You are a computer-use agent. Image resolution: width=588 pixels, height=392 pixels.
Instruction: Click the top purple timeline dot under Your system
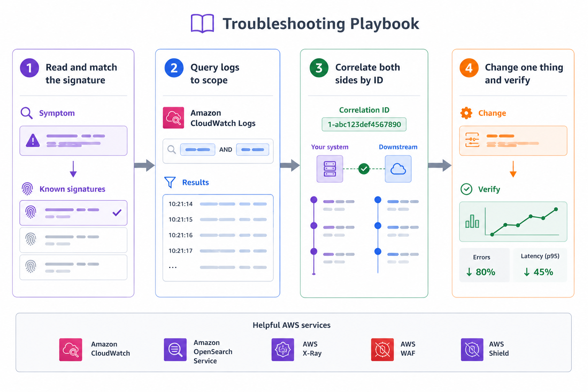tap(314, 199)
